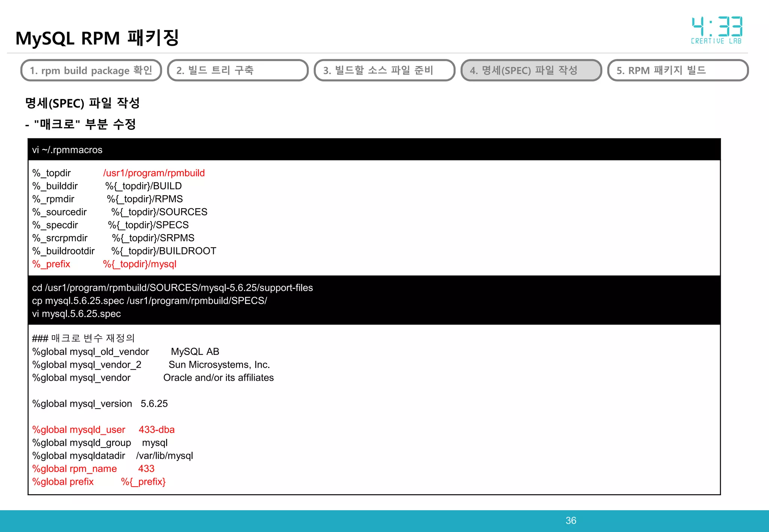Click %global mysqldatadir
The width and height of the screenshot is (769, 532).
(x=78, y=455)
